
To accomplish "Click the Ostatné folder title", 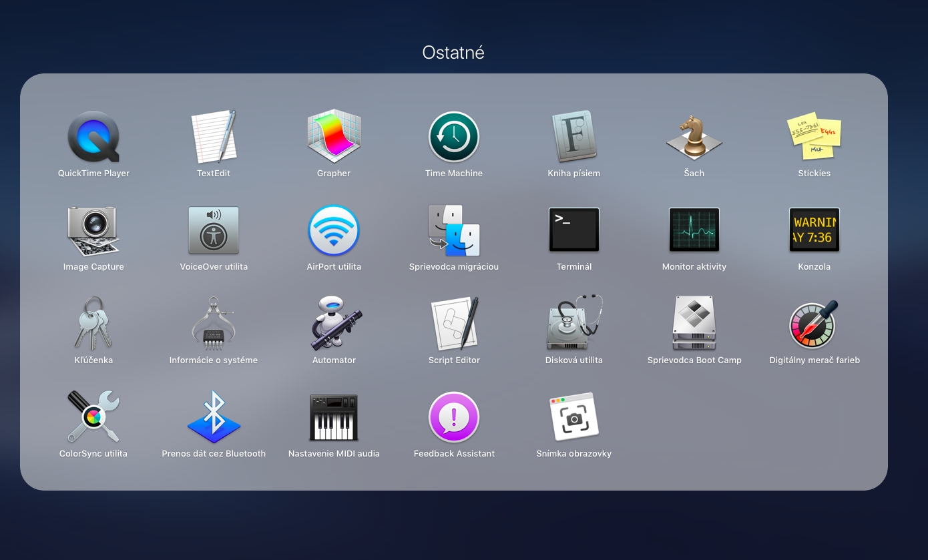I will click(x=453, y=53).
